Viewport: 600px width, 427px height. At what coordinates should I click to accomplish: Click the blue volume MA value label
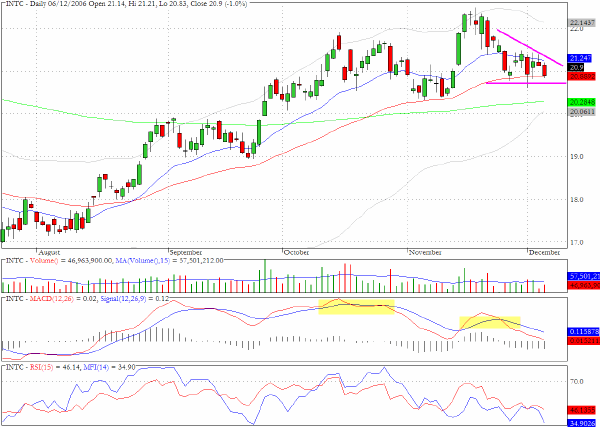pos(584,277)
